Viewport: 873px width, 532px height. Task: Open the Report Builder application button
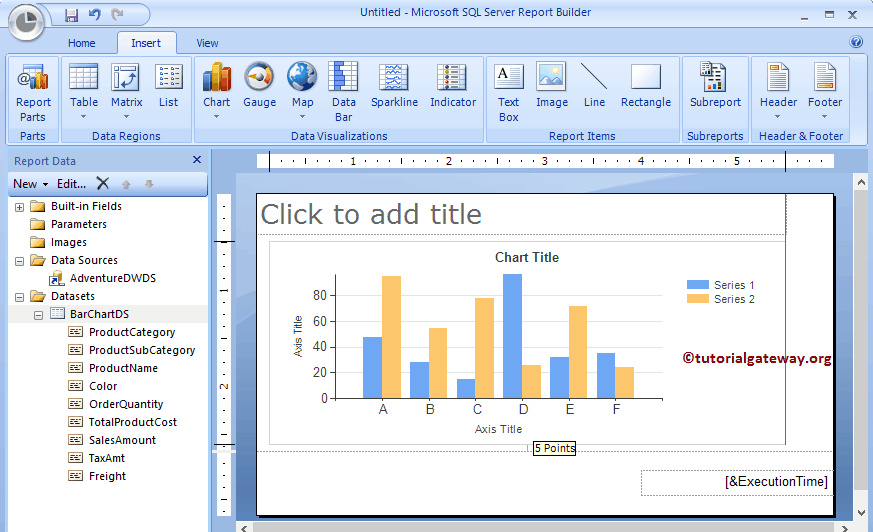point(26,23)
